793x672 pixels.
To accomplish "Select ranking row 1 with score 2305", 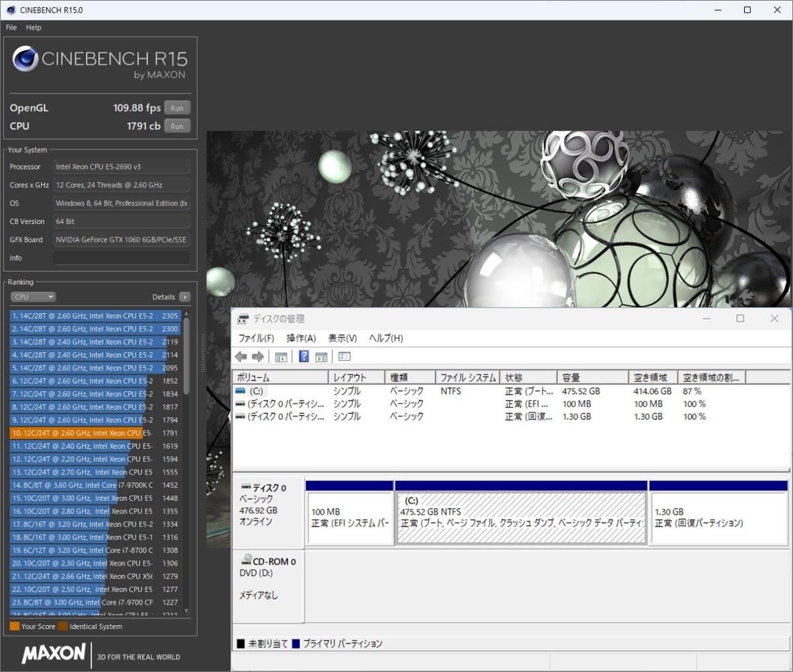I will click(x=95, y=316).
